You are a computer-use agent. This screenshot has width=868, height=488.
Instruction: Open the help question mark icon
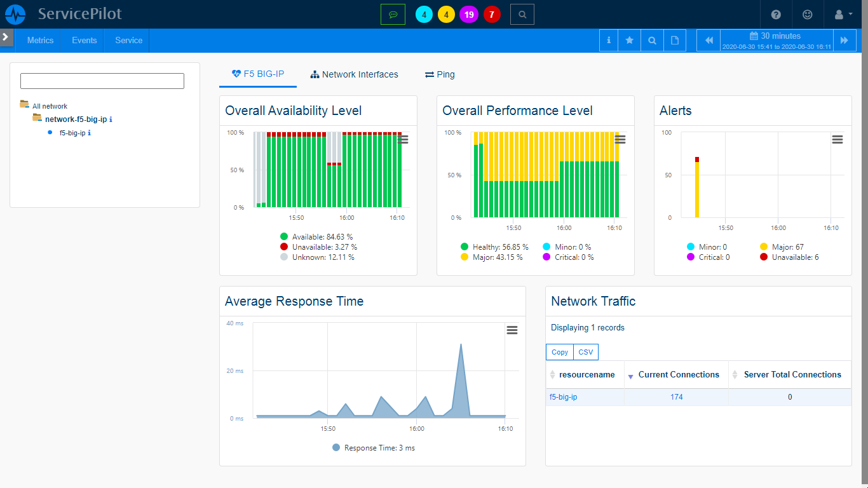click(776, 14)
